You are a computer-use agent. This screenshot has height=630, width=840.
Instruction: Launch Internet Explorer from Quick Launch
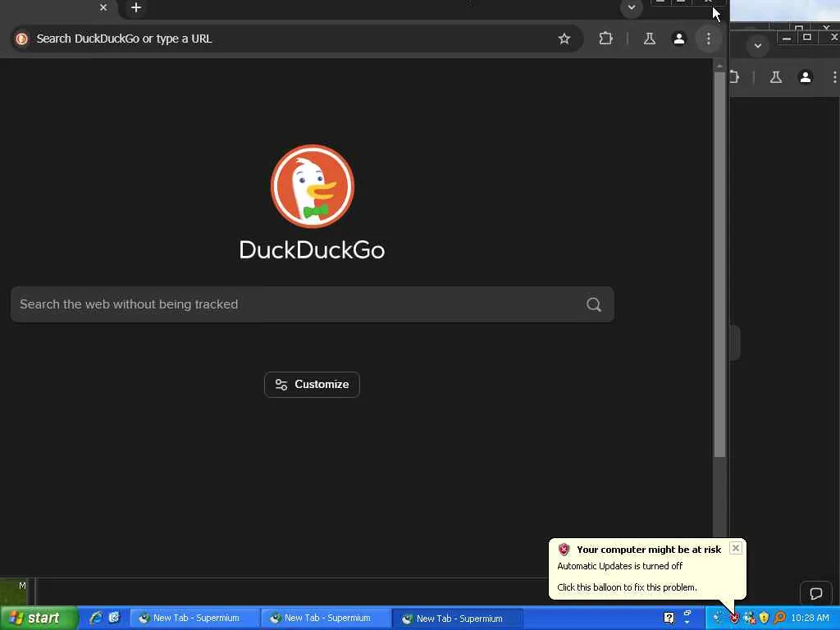(96, 618)
